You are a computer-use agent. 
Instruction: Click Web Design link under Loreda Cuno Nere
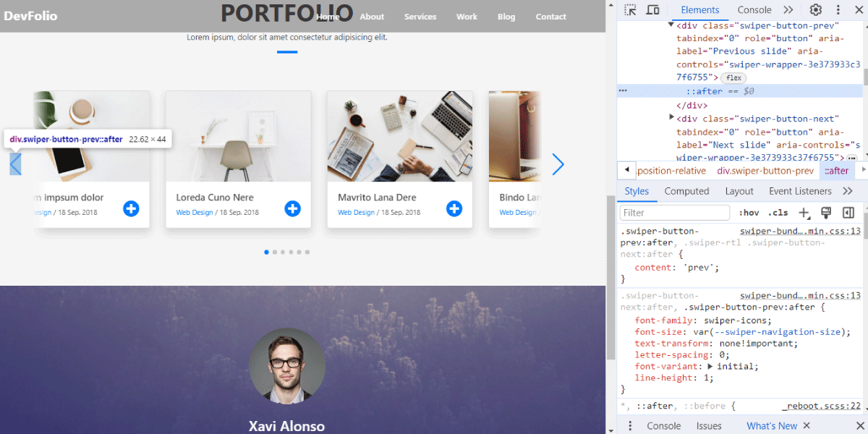pos(195,213)
